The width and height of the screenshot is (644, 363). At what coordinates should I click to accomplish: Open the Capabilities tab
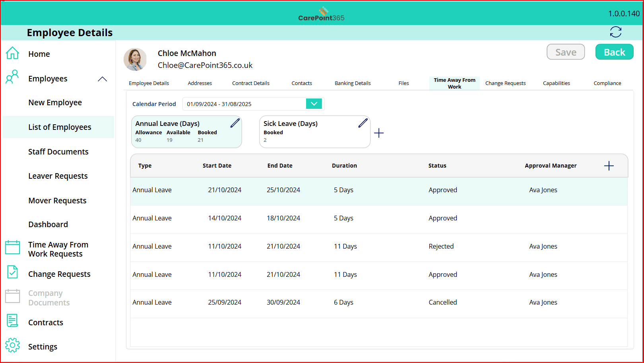coord(557,83)
